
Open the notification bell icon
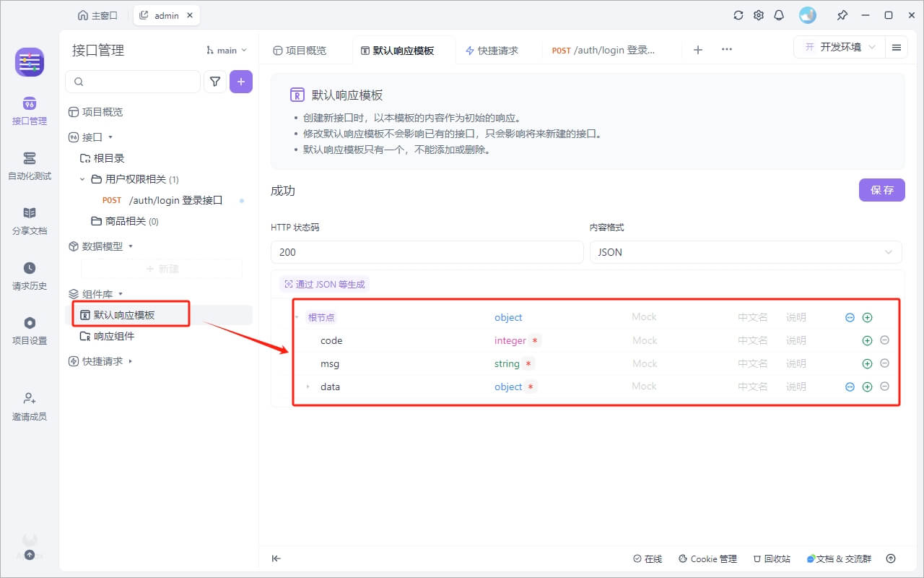(779, 15)
